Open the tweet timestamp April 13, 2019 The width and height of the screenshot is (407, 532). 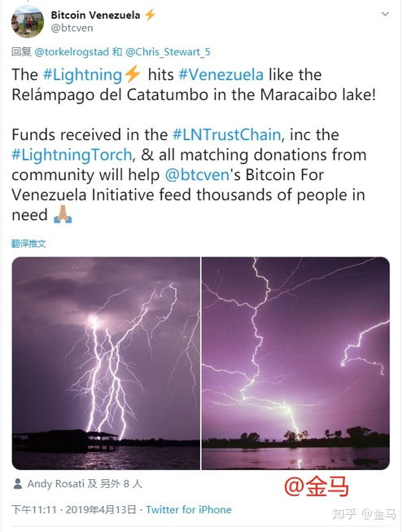point(74,510)
